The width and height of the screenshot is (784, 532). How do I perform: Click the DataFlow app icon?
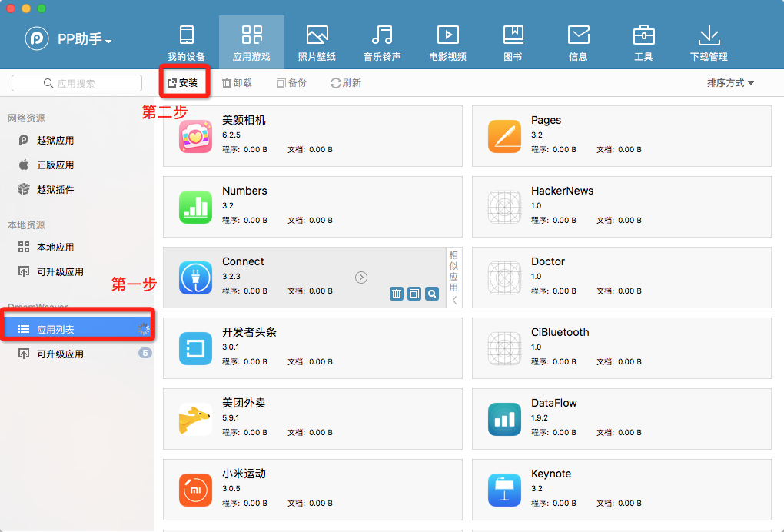click(504, 419)
